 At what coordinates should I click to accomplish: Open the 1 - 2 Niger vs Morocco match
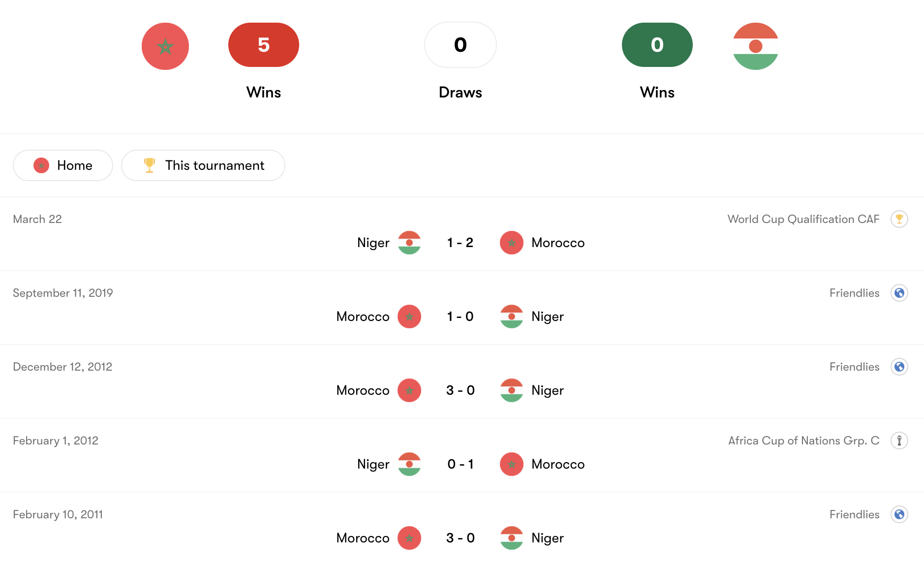click(460, 243)
